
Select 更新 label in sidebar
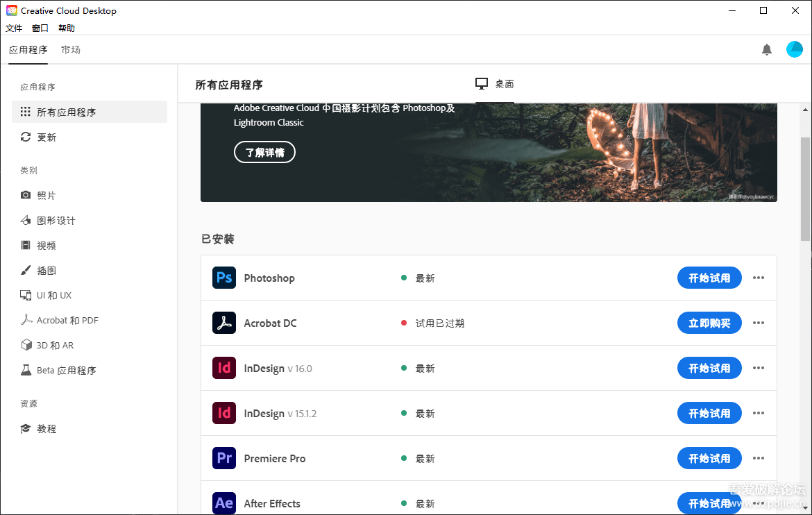click(x=46, y=137)
